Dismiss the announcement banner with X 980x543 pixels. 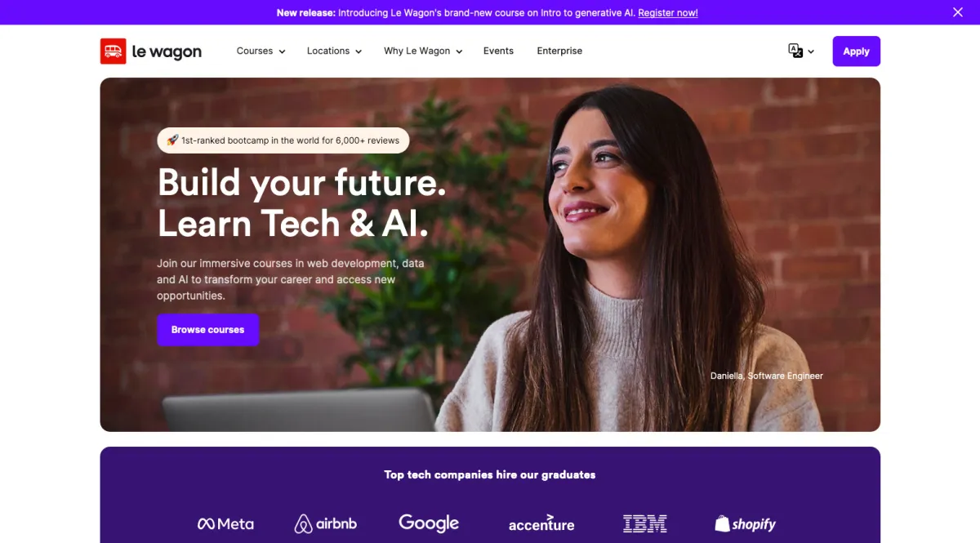(958, 12)
